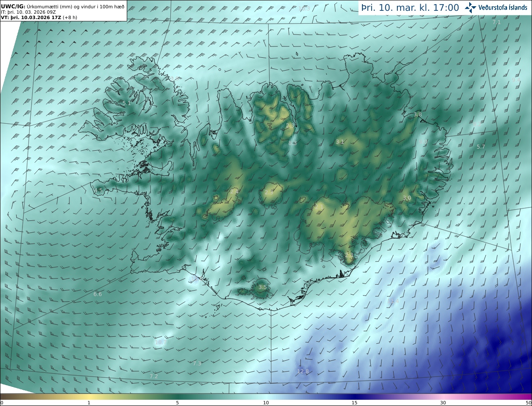Click the 30 tick on the colour scale
This screenshot has width=532, height=406.
point(443,403)
